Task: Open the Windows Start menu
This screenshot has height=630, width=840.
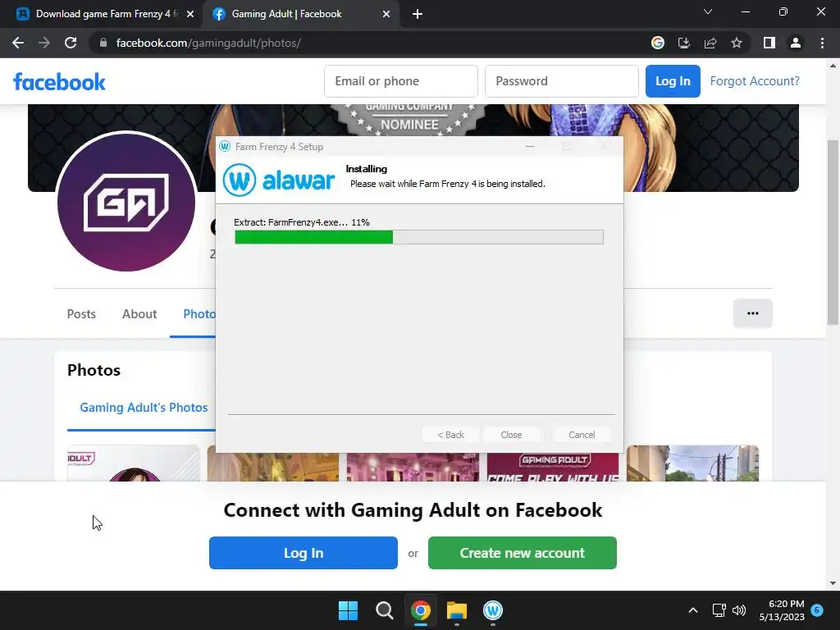Action: (x=348, y=610)
